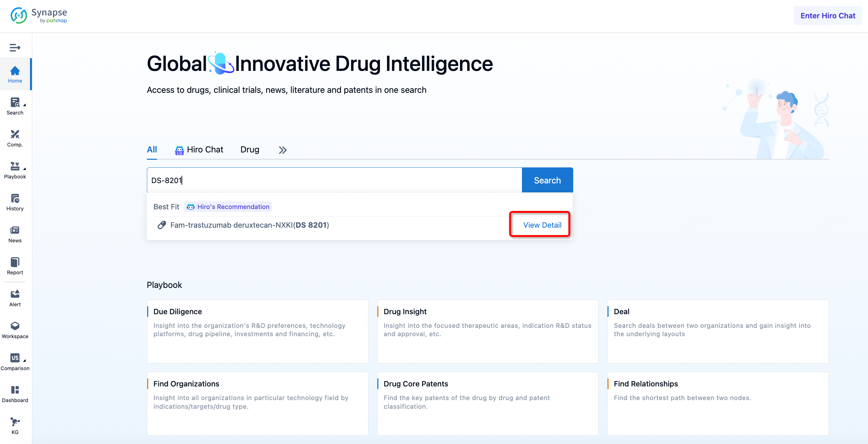Click the Playbook section heading

165,285
